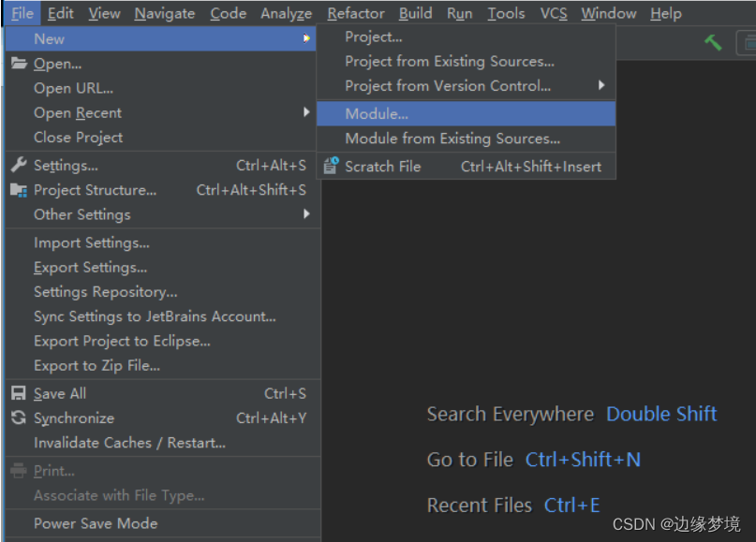This screenshot has height=542, width=756.
Task: Open the Refactor menu
Action: [356, 13]
